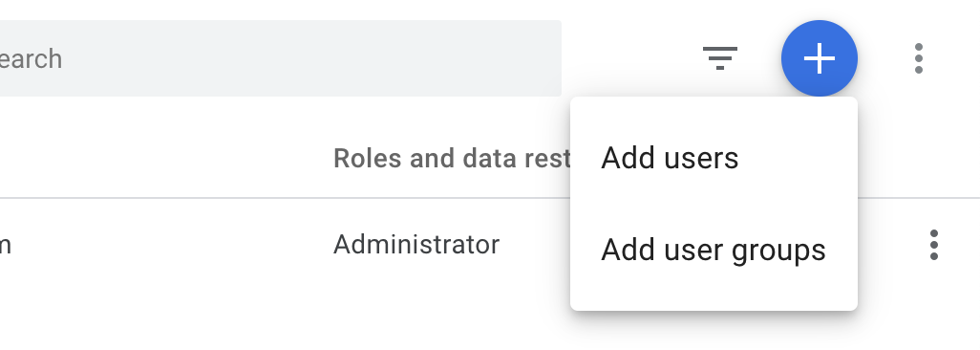Filter the user list with funnel icon
Screen dimensions: 980x350
720,58
